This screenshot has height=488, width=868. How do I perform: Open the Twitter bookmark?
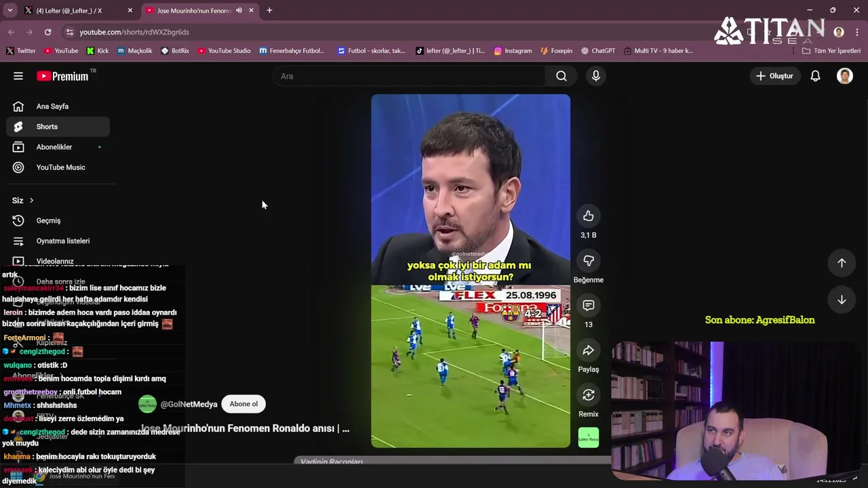(x=21, y=51)
